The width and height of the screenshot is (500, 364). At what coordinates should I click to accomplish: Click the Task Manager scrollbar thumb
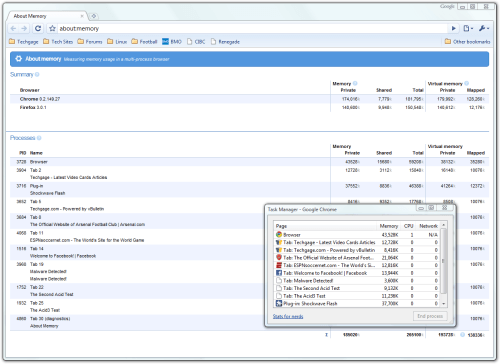coord(443,261)
